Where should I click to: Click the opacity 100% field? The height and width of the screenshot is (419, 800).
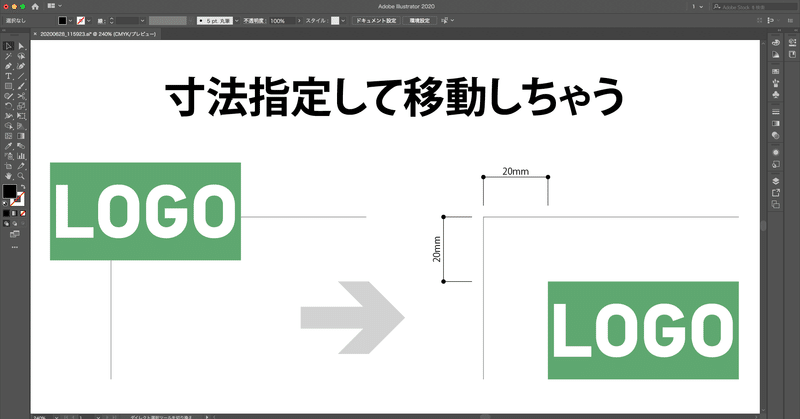tap(282, 21)
